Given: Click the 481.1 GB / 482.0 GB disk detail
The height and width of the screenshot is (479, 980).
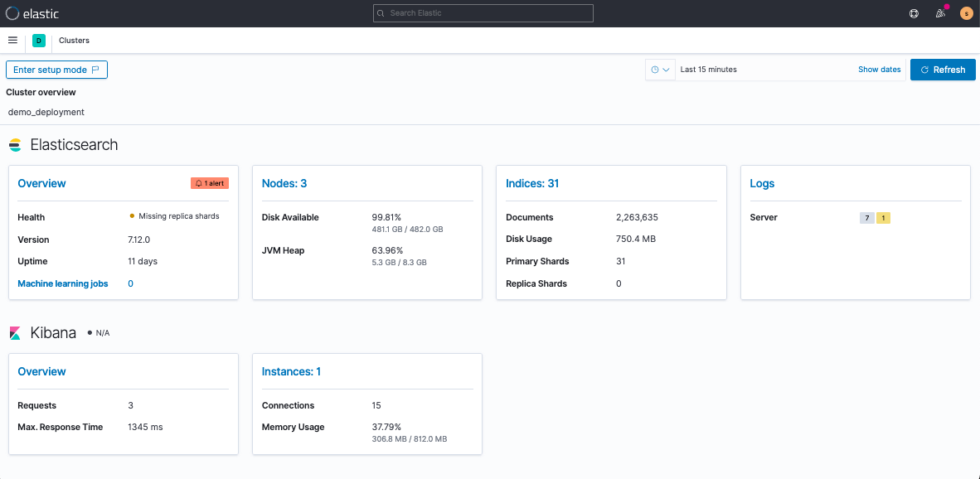Looking at the screenshot, I should 407,230.
